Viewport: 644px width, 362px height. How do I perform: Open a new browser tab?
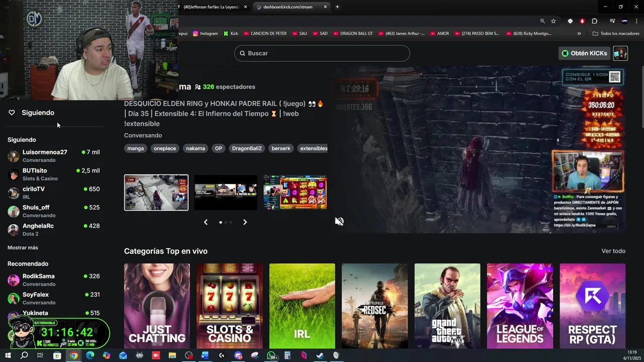(x=337, y=7)
